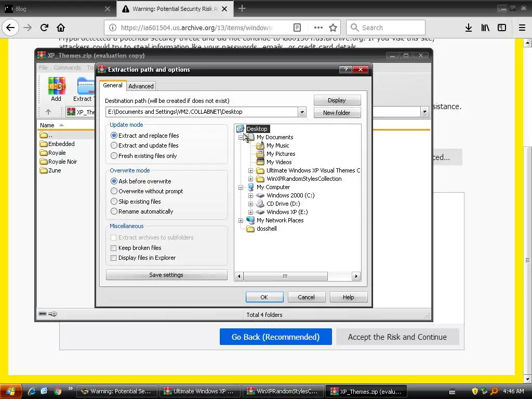Image resolution: width=532 pixels, height=399 pixels.
Task: Open the WinRAR Commands menu
Action: click(x=67, y=68)
